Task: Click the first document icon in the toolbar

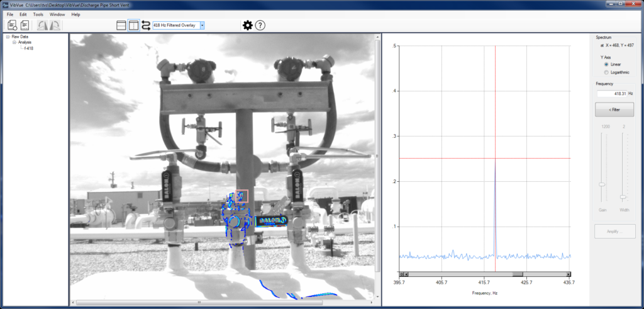Action: pyautogui.click(x=12, y=25)
